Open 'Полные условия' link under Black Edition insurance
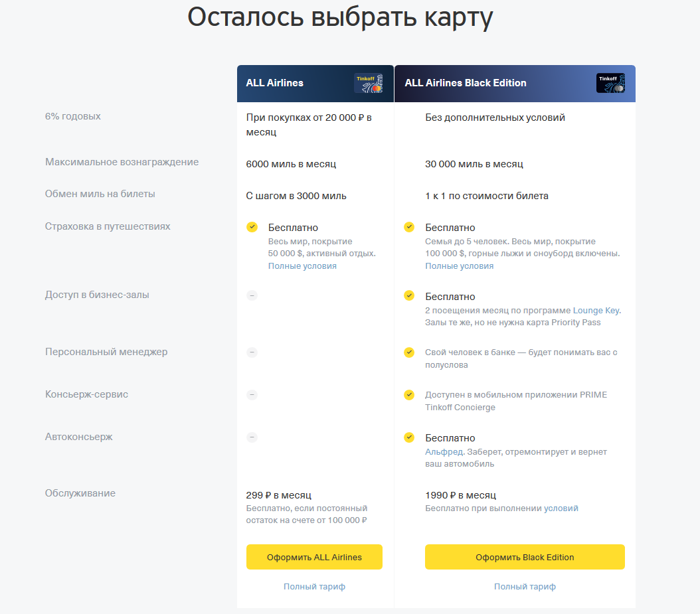 (x=459, y=266)
